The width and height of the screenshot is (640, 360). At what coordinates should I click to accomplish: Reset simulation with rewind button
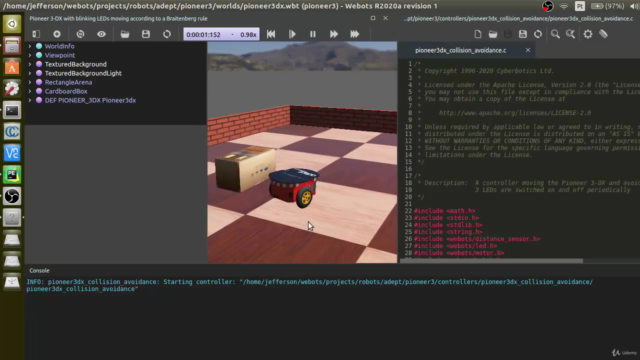[x=271, y=34]
